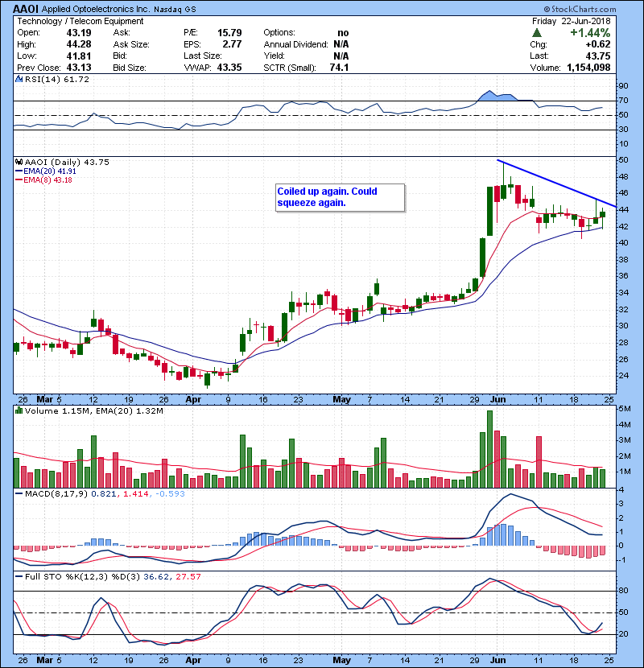
Task: Click the Chg value +0.62
Action: pos(597,44)
